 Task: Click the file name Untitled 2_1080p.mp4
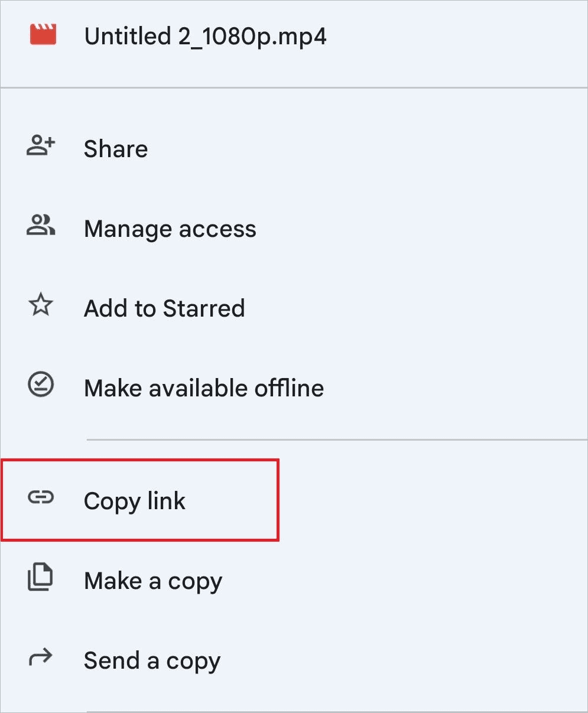[206, 35]
